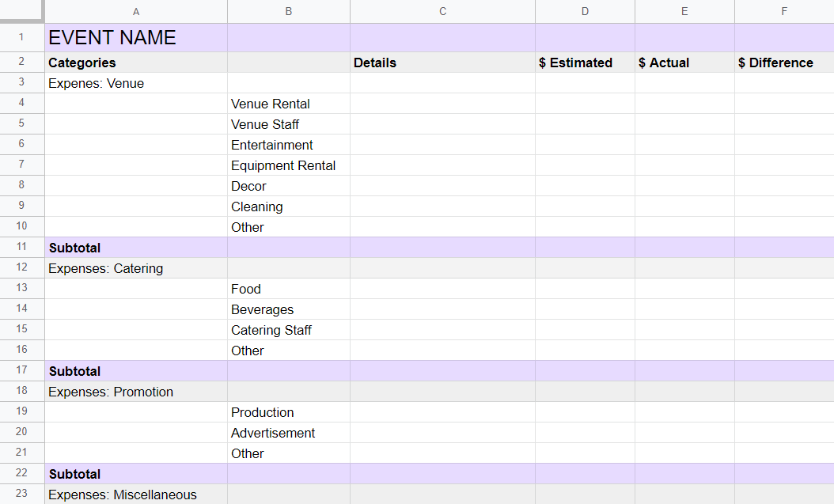Screen dimensions: 834x504
Task: Select the Venue Staff cell
Action: (289, 124)
